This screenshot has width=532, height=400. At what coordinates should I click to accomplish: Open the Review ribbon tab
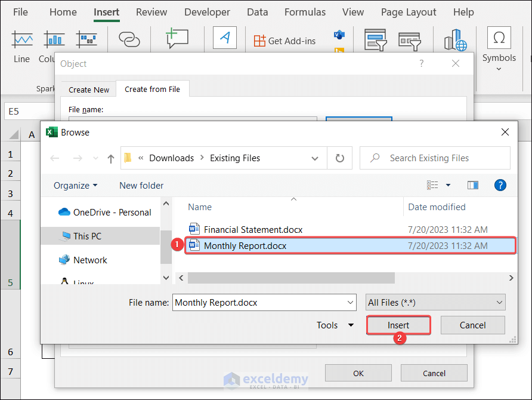(x=151, y=12)
